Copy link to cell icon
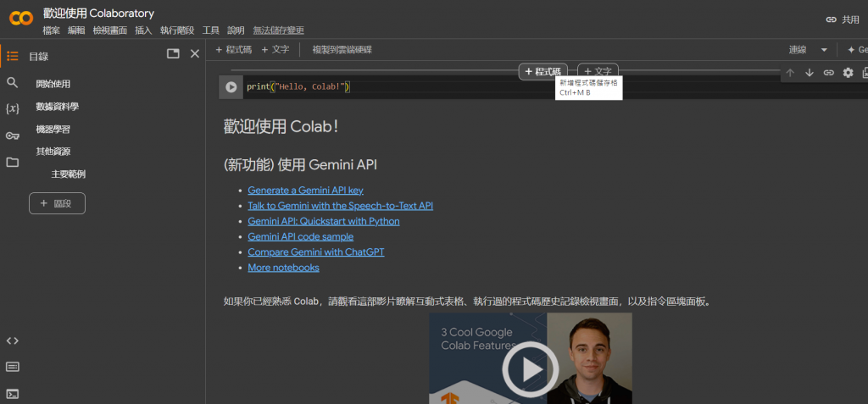Screen dimensions: 868x404 pyautogui.click(x=829, y=73)
